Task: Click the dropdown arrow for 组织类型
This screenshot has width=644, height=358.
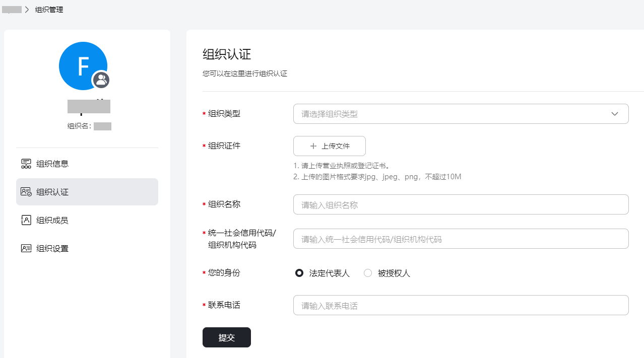Action: pyautogui.click(x=614, y=114)
